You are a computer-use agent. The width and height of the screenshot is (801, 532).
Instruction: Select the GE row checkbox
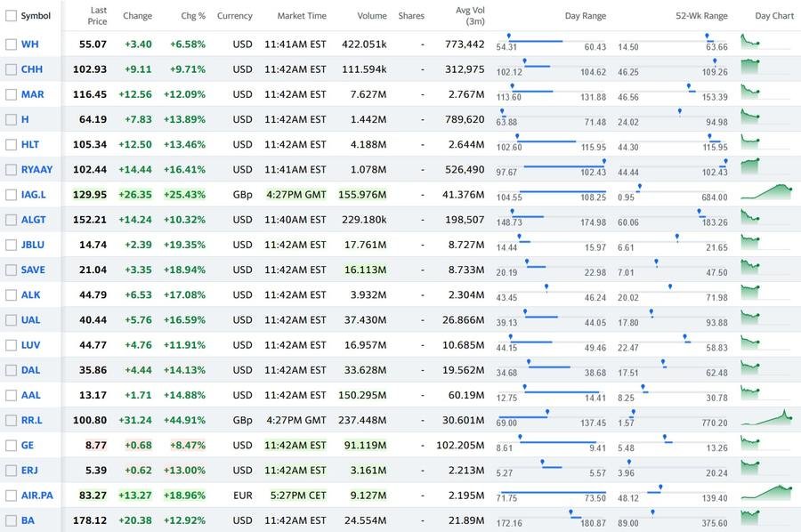[x=11, y=445]
